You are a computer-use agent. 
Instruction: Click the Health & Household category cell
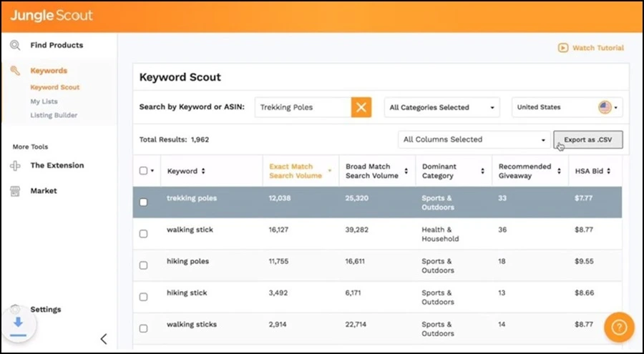(x=440, y=235)
